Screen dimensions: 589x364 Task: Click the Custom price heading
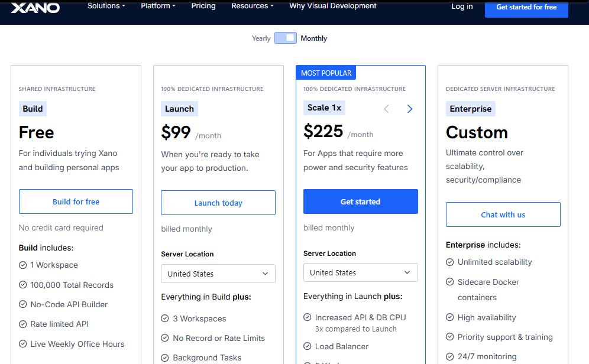(477, 132)
